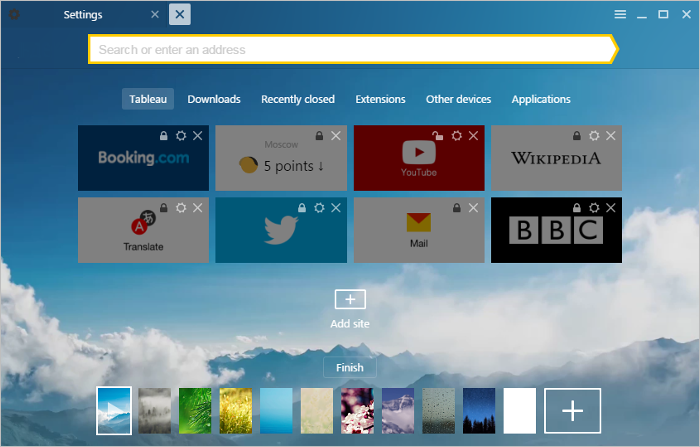Choose the rainy glass droplets background
The height and width of the screenshot is (447, 700).
pyautogui.click(x=439, y=411)
